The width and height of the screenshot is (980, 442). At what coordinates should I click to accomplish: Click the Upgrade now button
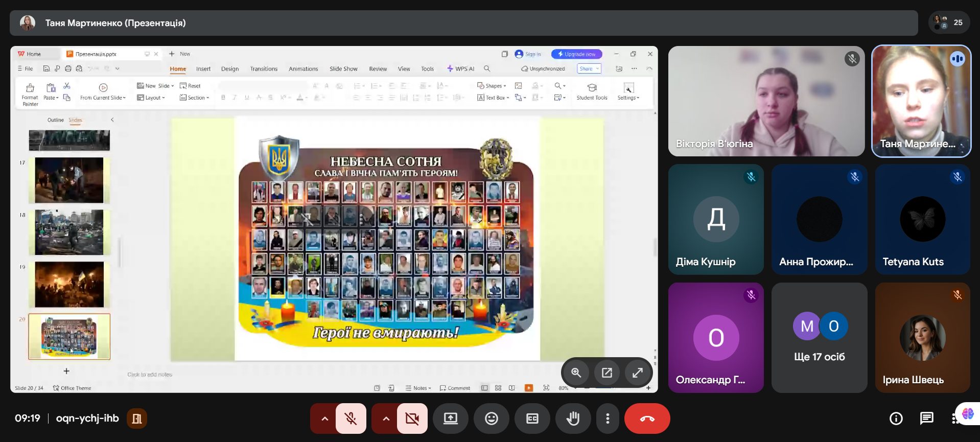coord(576,54)
